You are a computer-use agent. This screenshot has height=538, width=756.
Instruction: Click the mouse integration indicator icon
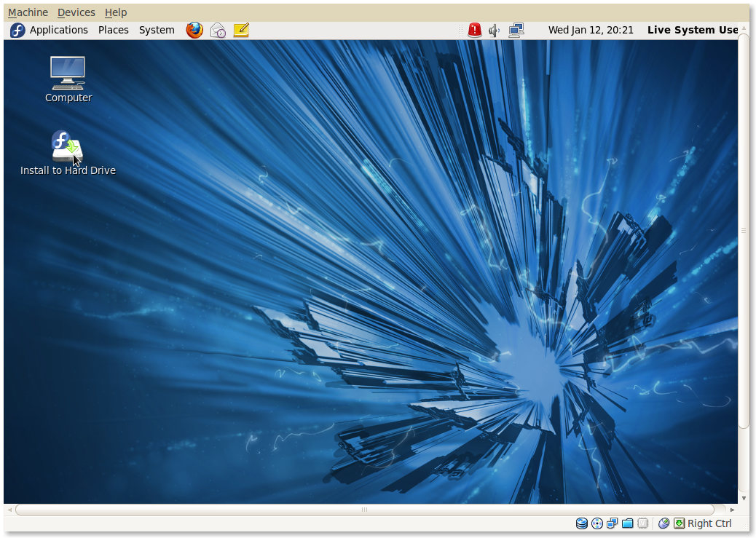click(664, 523)
